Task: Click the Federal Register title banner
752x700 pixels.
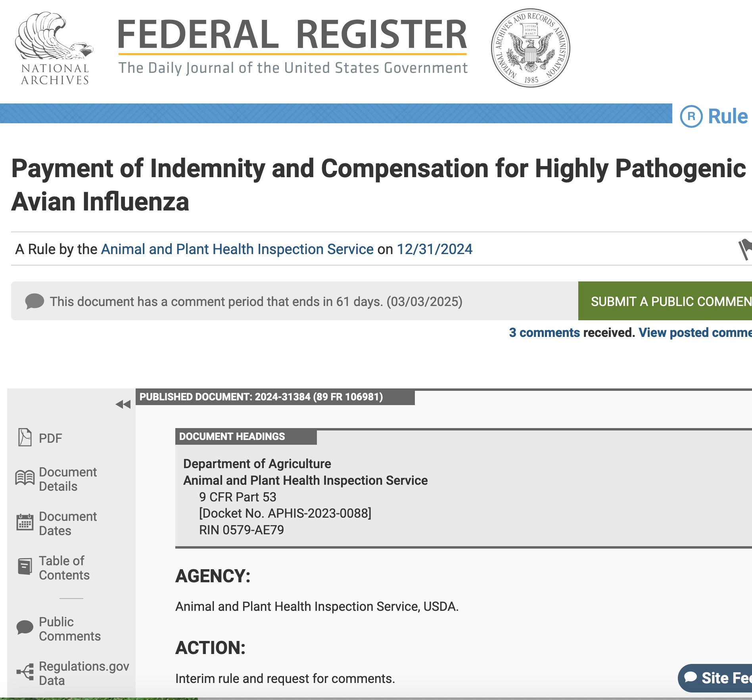Action: [293, 46]
